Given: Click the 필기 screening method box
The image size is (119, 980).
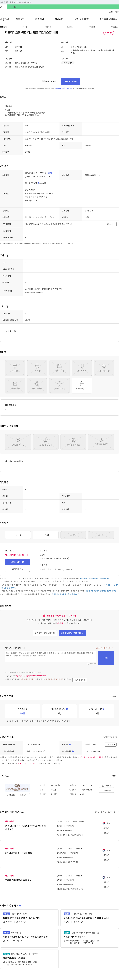Looking at the screenshot, I should click(73, 535).
